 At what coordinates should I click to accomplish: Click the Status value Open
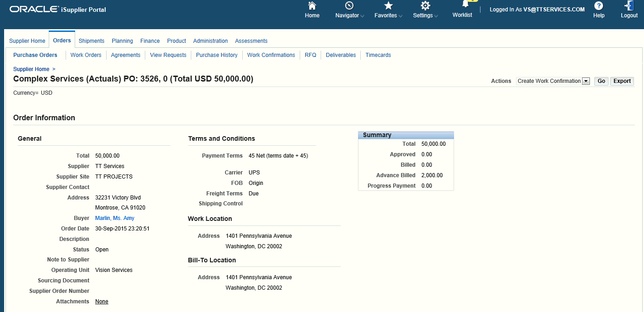coord(102,250)
